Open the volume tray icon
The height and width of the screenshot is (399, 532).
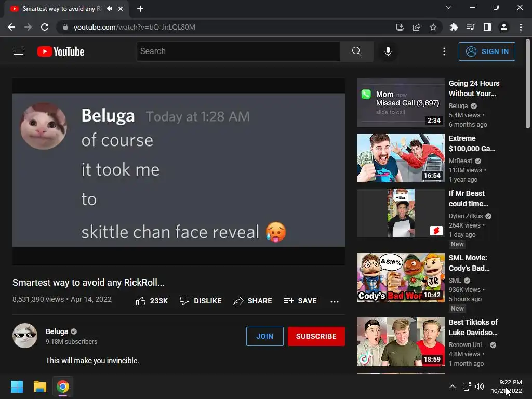[x=480, y=387]
